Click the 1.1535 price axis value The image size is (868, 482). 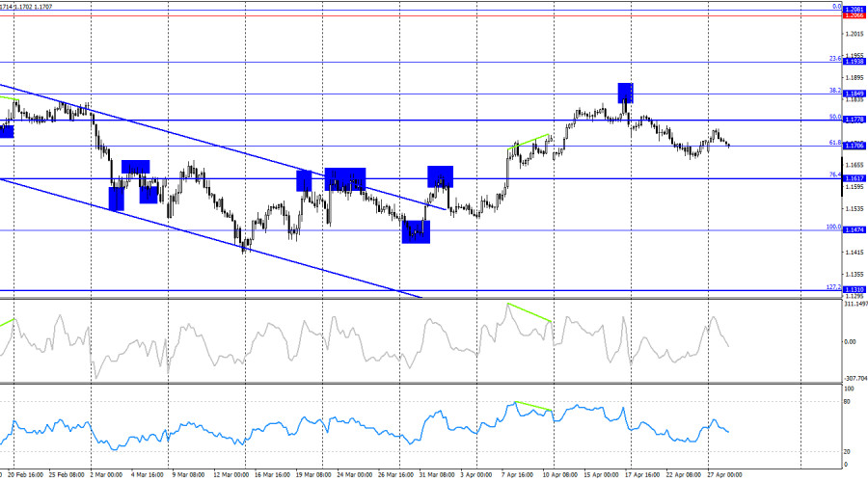pos(854,208)
